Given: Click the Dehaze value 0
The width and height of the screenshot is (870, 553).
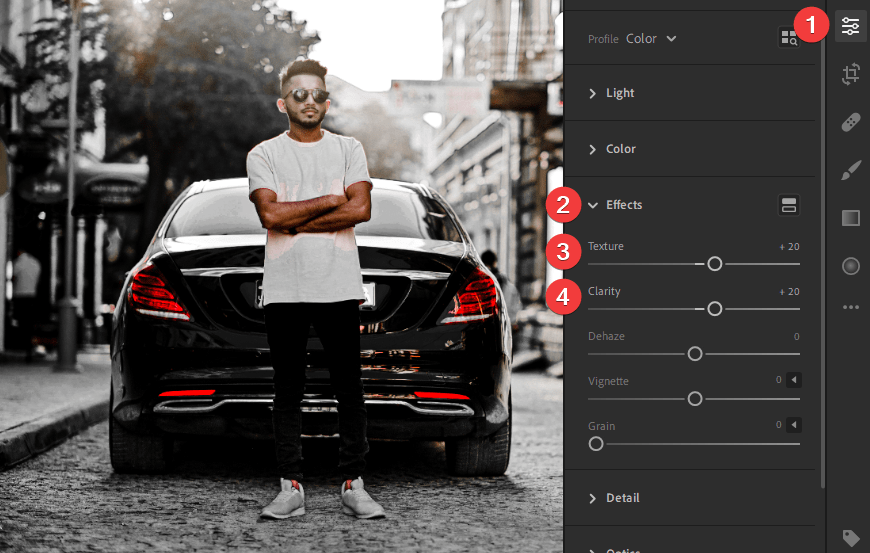Looking at the screenshot, I should (x=796, y=336).
